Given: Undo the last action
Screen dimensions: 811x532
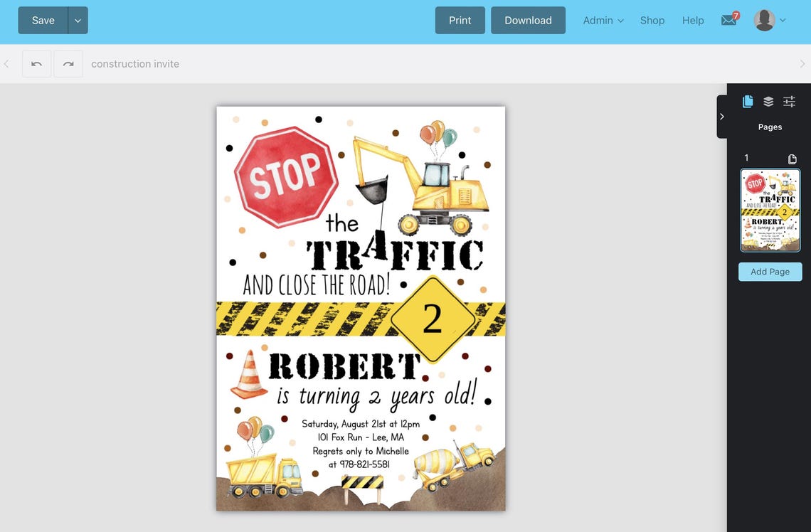Looking at the screenshot, I should [36, 63].
